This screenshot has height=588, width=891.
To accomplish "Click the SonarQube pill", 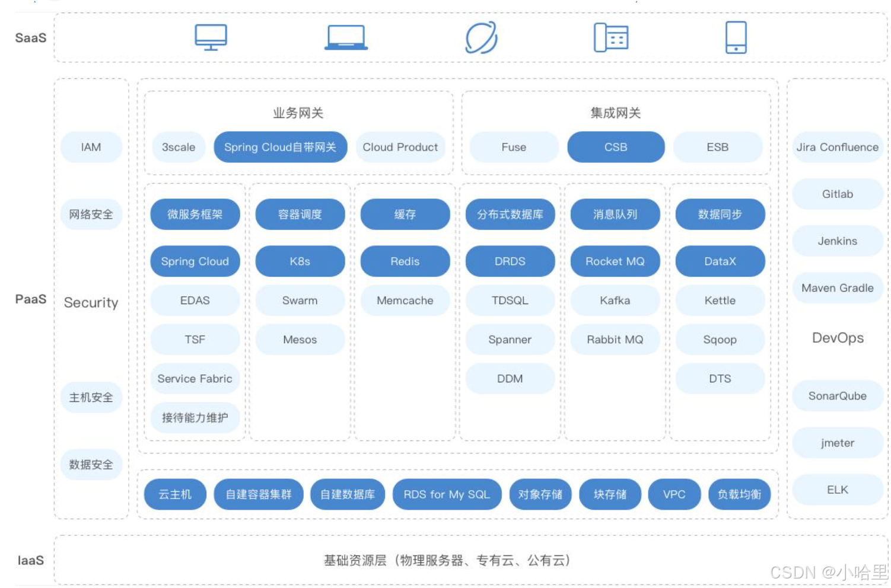I will pyautogui.click(x=838, y=396).
